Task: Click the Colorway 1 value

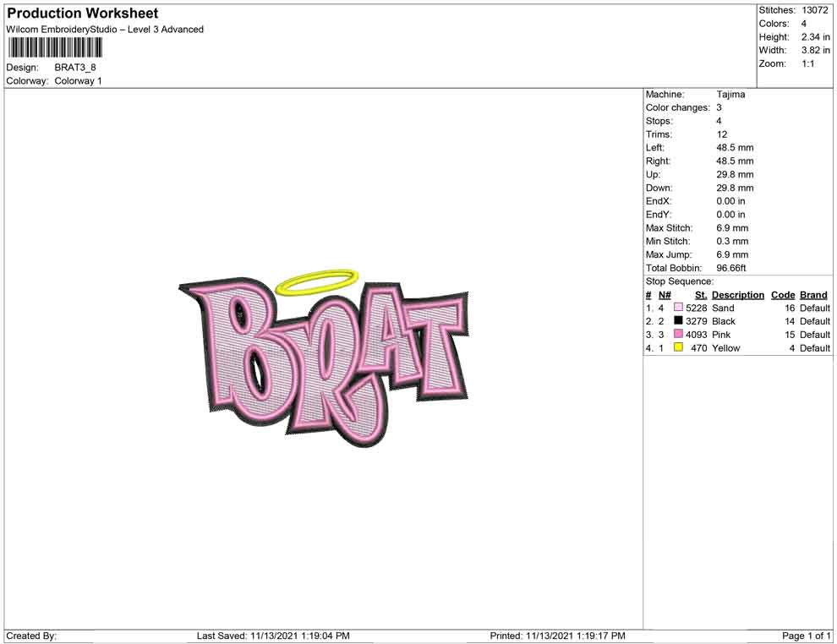Action: pyautogui.click(x=78, y=81)
